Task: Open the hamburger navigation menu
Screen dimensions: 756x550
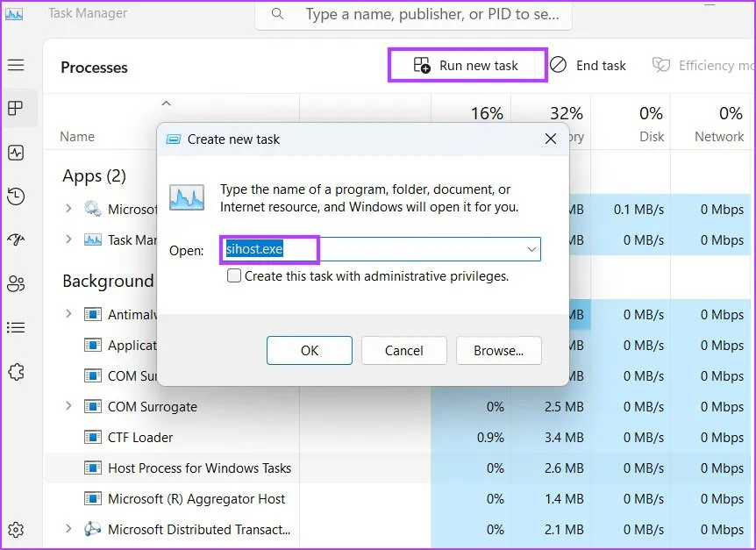Action: [15, 66]
